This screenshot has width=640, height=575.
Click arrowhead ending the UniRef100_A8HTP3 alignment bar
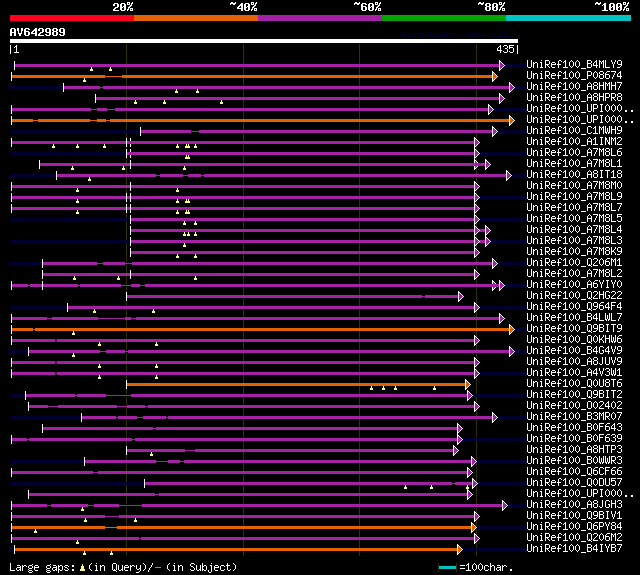456,451
